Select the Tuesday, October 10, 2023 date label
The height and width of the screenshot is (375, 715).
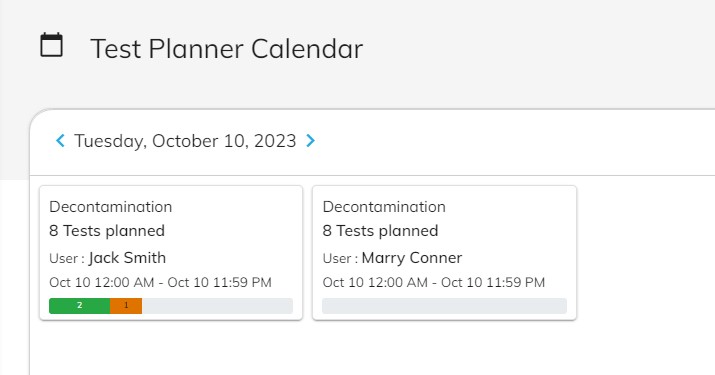[x=185, y=141]
